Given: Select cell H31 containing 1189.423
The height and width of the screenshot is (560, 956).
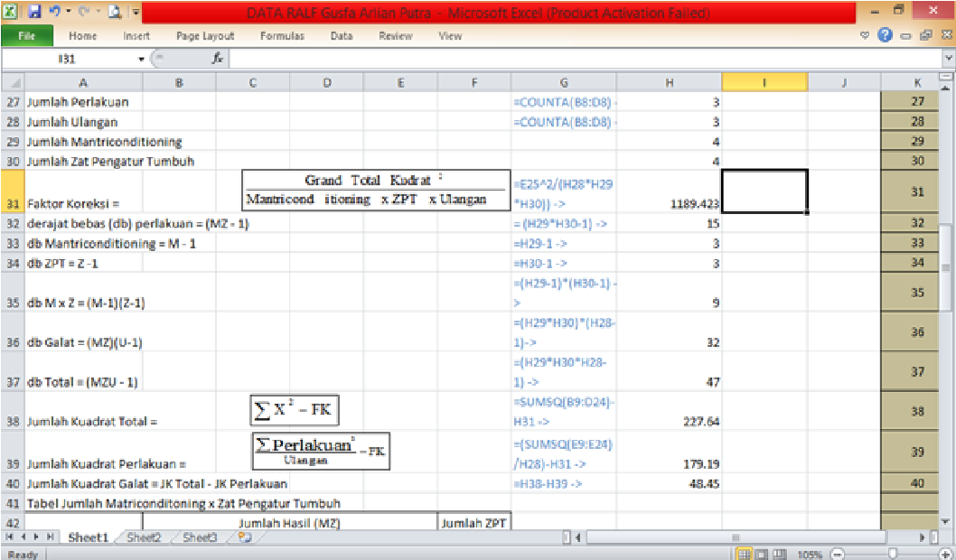Looking at the screenshot, I should pos(668,191).
